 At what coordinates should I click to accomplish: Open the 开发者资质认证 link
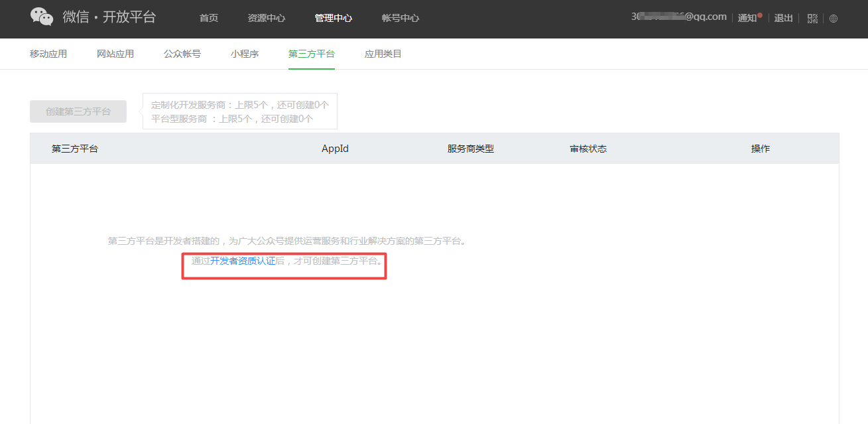click(x=243, y=261)
